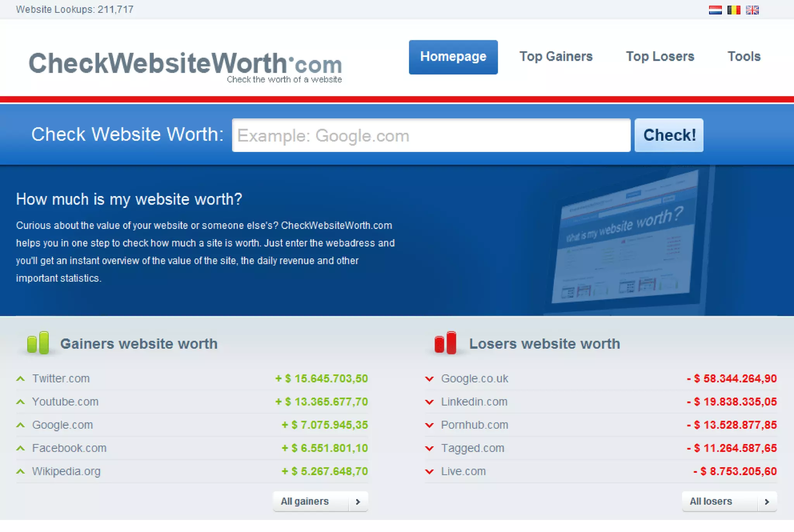Open the All losers list
Image resolution: width=794 pixels, height=532 pixels.
point(729,501)
